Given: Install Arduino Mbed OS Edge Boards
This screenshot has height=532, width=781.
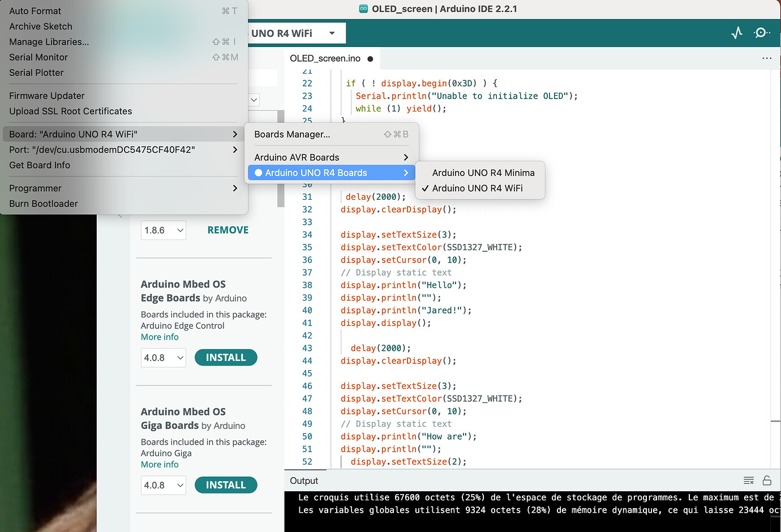Looking at the screenshot, I should 225,358.
